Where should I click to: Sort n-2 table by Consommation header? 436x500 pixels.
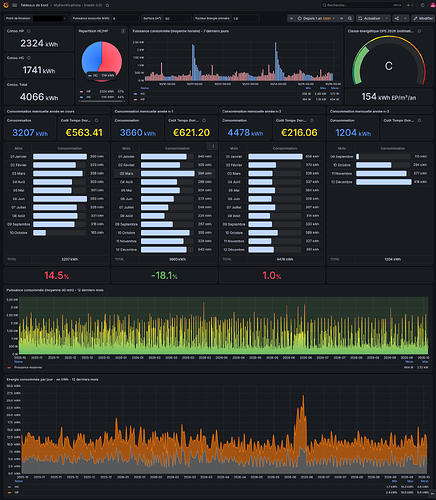(x=285, y=148)
